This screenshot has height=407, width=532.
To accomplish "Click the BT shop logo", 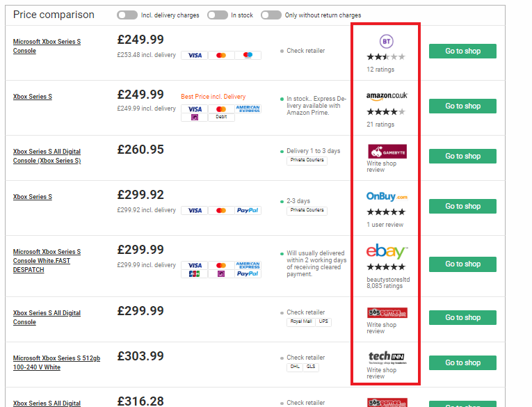I will [x=386, y=42].
